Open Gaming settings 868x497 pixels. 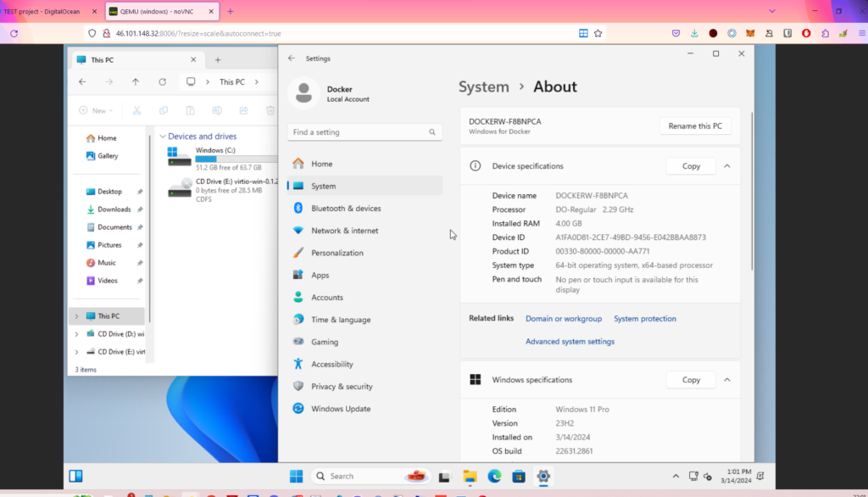(x=364, y=341)
